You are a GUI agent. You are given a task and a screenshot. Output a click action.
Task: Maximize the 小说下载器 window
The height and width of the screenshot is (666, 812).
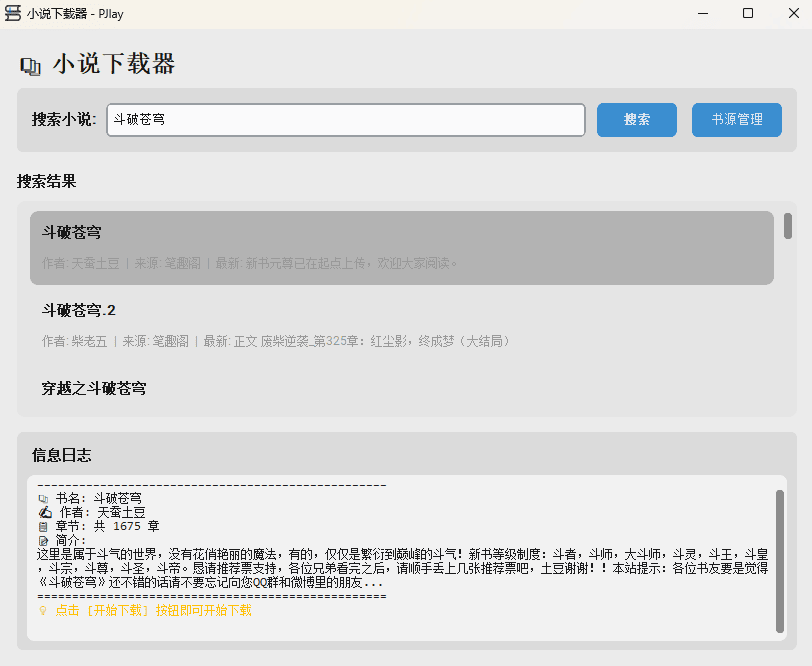748,13
